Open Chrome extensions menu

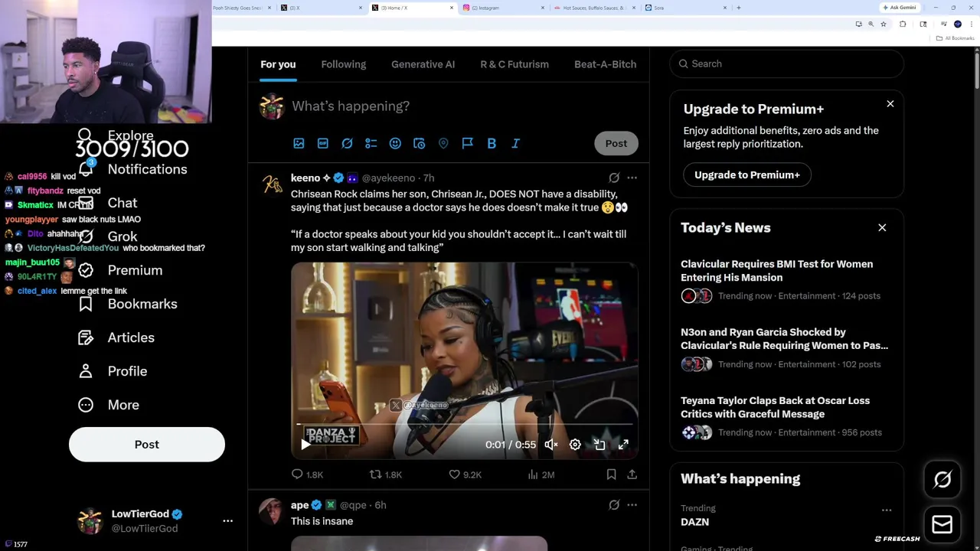903,24
